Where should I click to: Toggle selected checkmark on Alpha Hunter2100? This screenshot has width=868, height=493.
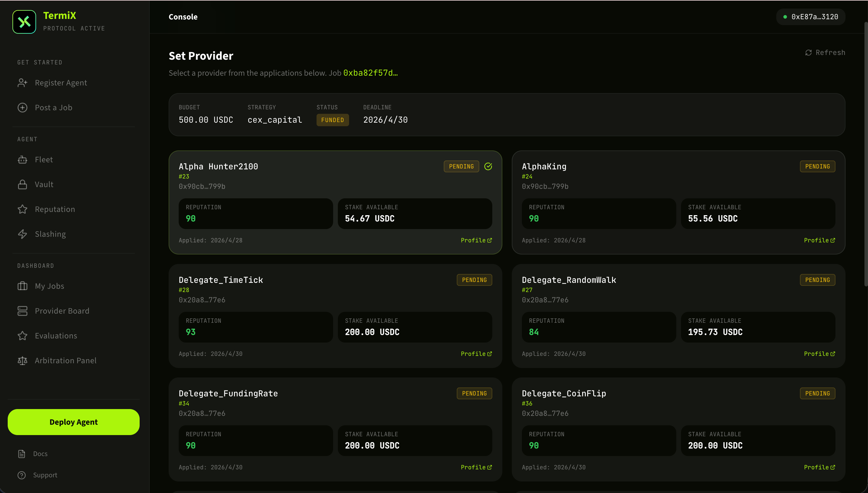[488, 166]
